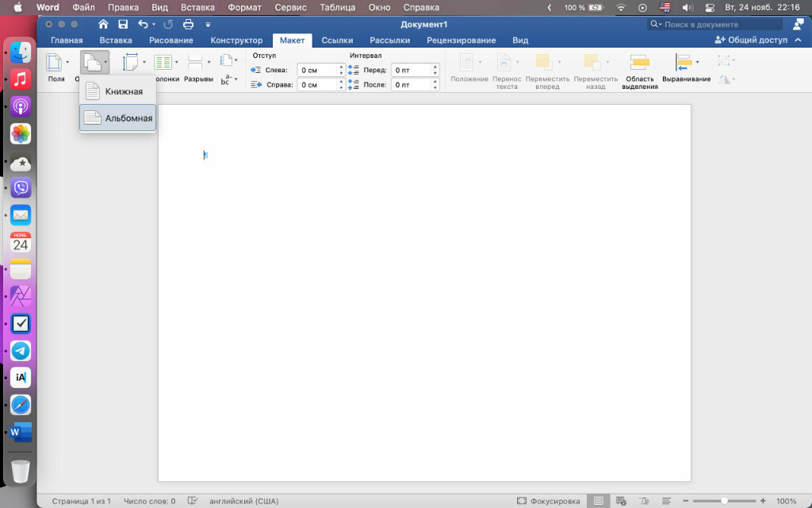Viewport: 812px width, 508px height.
Task: Enable Фокусировка focus mode
Action: 548,502
